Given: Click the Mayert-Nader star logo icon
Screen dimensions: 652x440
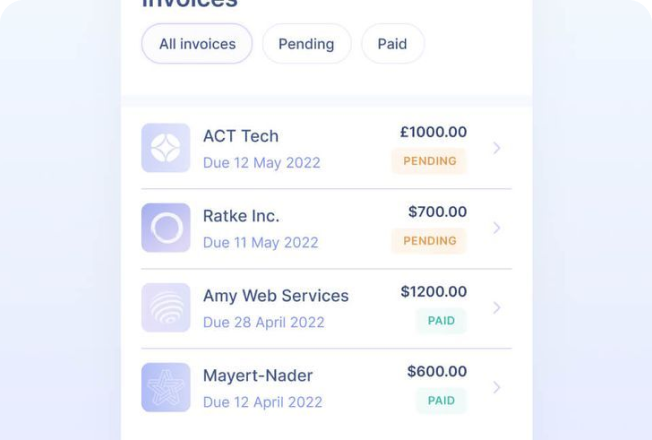Looking at the screenshot, I should pyautogui.click(x=166, y=388).
